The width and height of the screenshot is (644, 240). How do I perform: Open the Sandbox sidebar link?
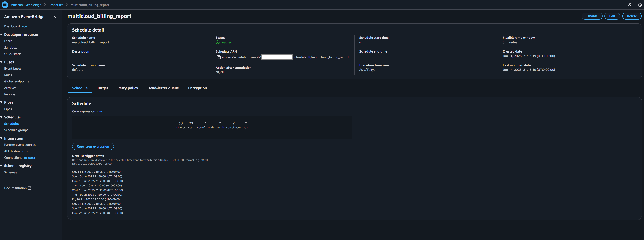click(x=10, y=48)
